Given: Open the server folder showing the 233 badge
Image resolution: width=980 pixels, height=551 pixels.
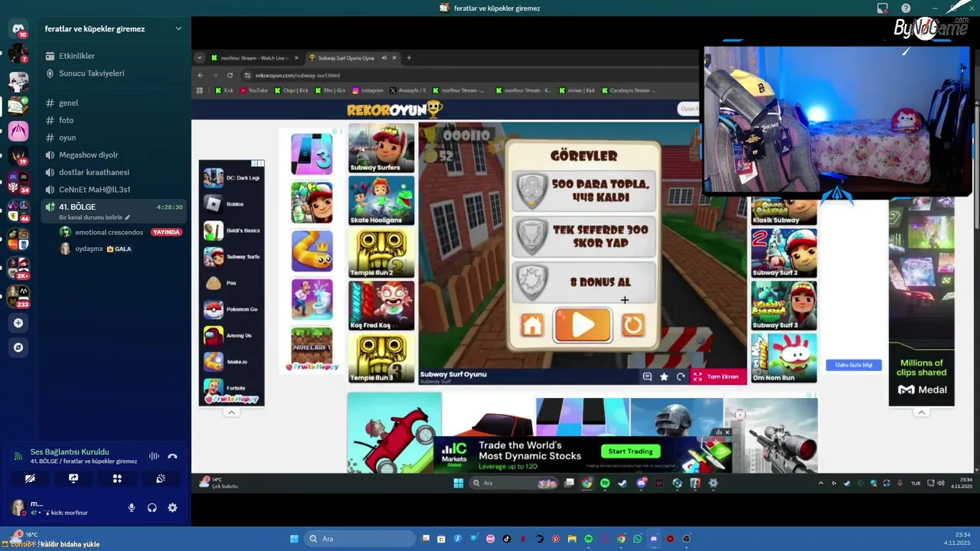Looking at the screenshot, I should click(x=18, y=295).
